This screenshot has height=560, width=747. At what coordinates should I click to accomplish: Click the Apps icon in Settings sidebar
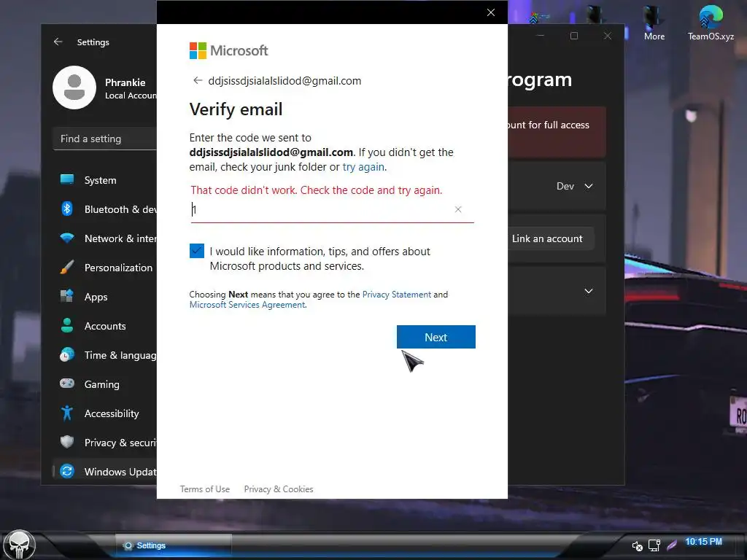point(67,296)
